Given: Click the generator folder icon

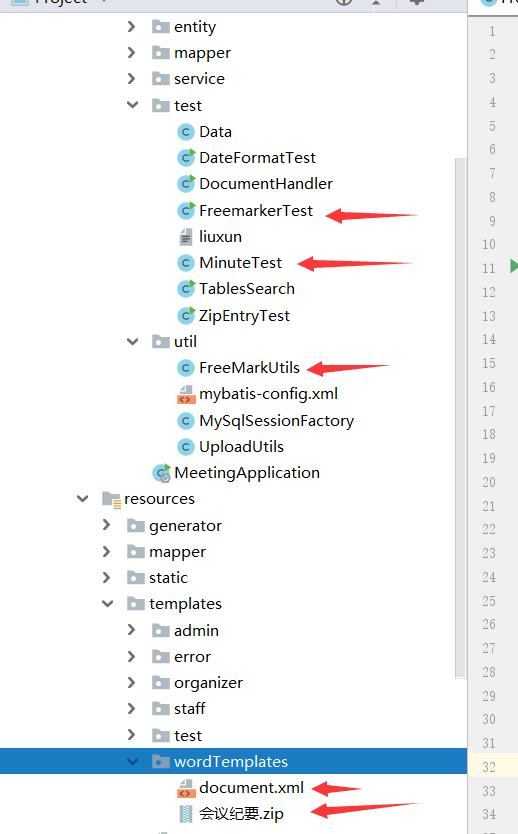Looking at the screenshot, I should pos(136,526).
